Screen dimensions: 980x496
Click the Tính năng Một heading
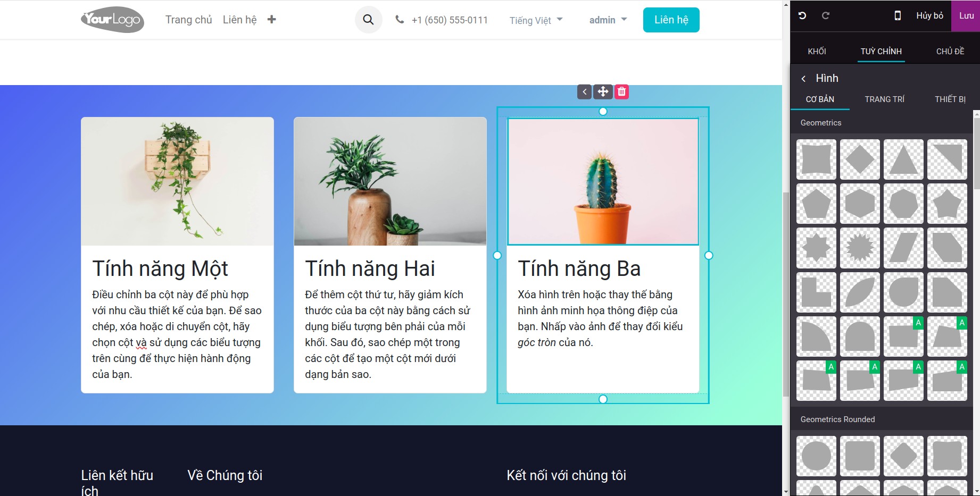pyautogui.click(x=160, y=268)
